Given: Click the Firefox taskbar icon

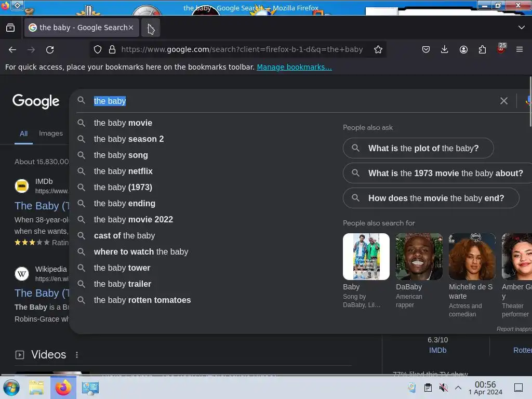Looking at the screenshot, I should tap(63, 388).
